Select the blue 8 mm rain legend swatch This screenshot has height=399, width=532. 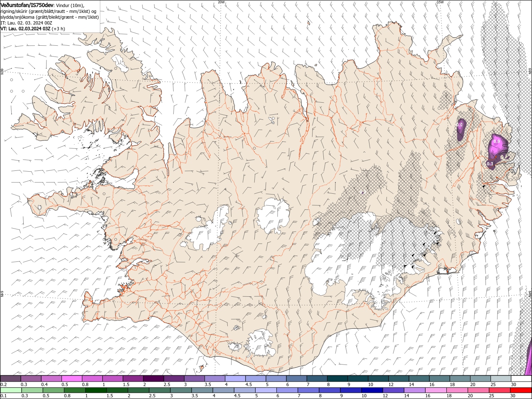click(330, 390)
